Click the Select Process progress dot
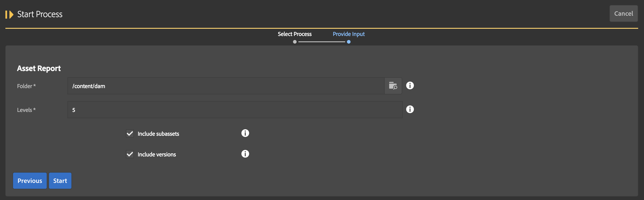The width and height of the screenshot is (644, 200). point(295,42)
